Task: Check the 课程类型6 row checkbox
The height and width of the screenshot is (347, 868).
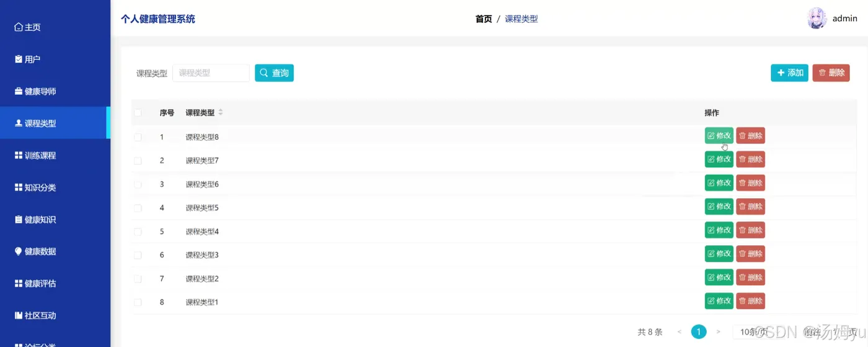Action: point(138,184)
